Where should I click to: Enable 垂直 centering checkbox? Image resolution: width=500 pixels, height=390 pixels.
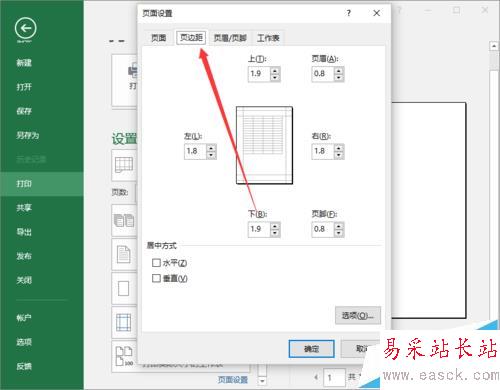click(x=156, y=278)
